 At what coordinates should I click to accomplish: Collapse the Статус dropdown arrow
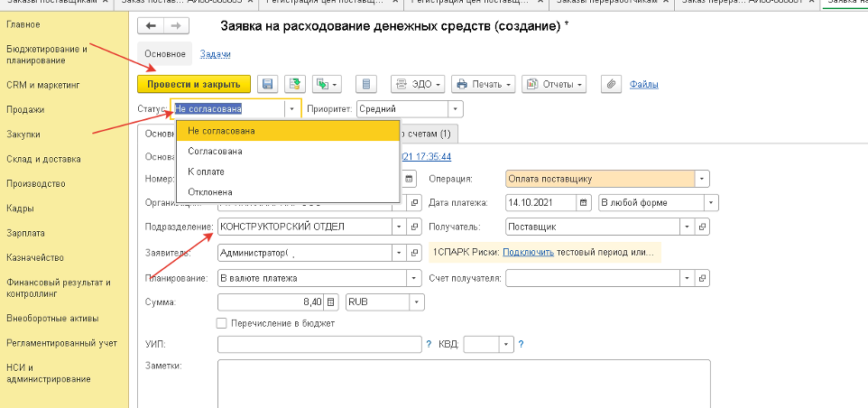pos(292,109)
